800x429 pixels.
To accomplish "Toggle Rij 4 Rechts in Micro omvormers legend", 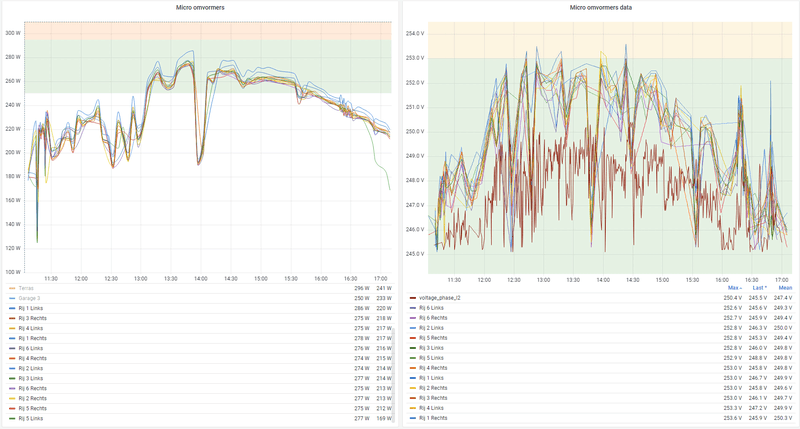I will (x=33, y=359).
